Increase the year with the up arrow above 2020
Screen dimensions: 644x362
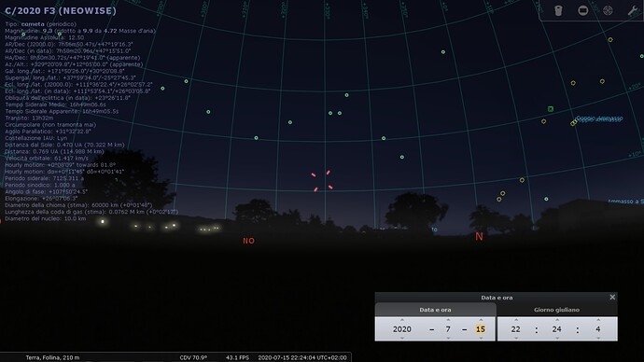pyautogui.click(x=402, y=319)
